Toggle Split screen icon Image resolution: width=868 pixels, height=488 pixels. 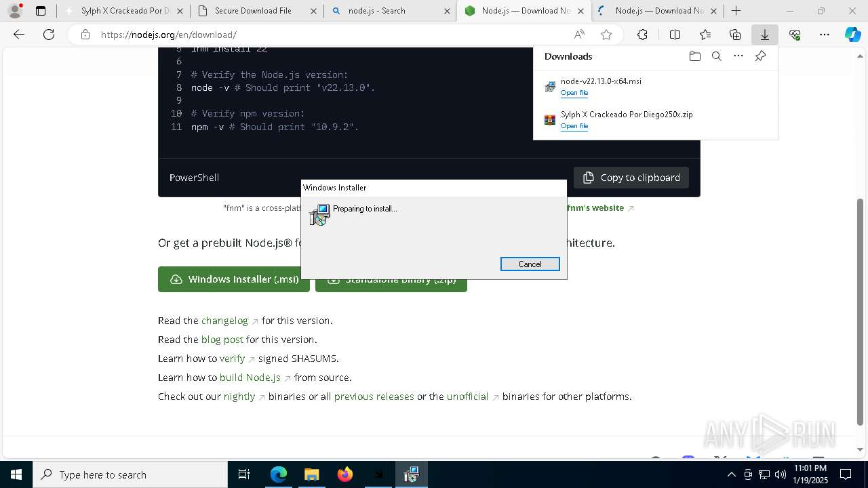[675, 35]
